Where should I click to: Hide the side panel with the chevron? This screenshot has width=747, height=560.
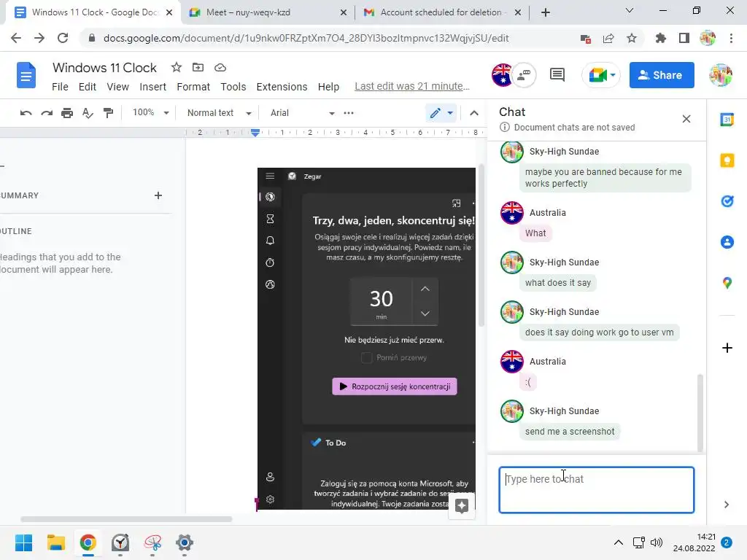point(727,505)
